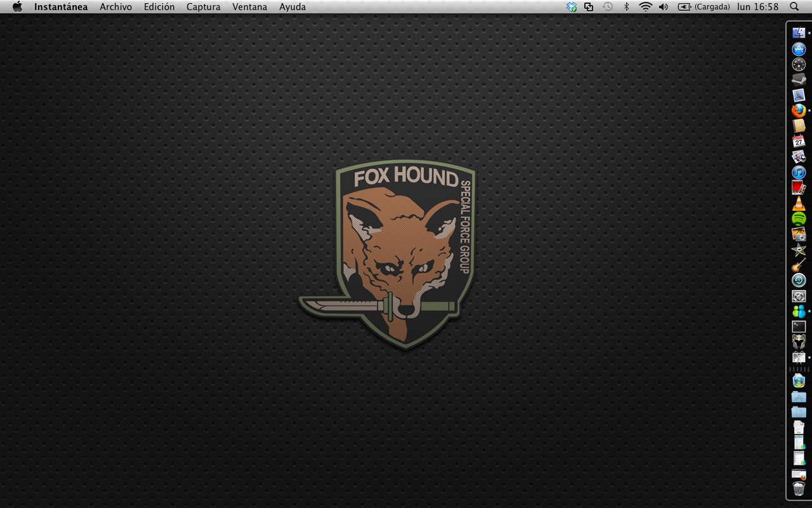Open the Instantánea application menu
Image resolution: width=812 pixels, height=508 pixels.
click(61, 7)
